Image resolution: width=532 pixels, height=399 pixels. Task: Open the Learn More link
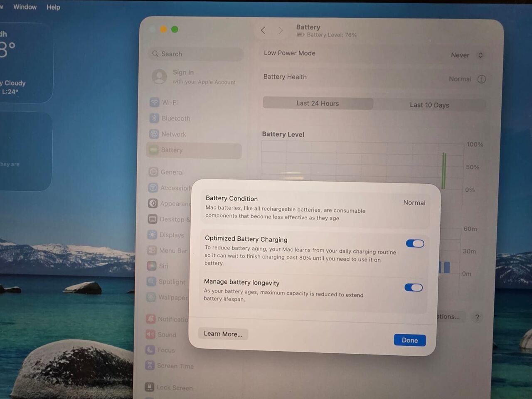(x=223, y=334)
